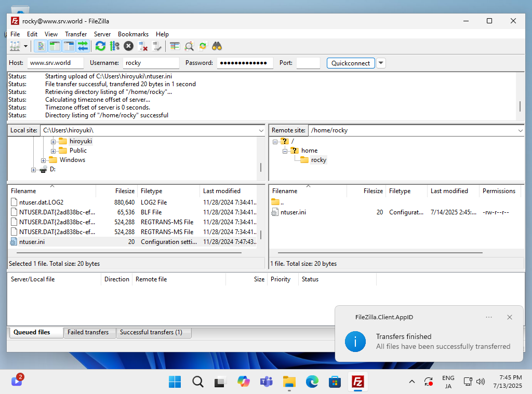The height and width of the screenshot is (394, 532).
Task: Dismiss the Transfers finished notification
Action: [x=510, y=317]
